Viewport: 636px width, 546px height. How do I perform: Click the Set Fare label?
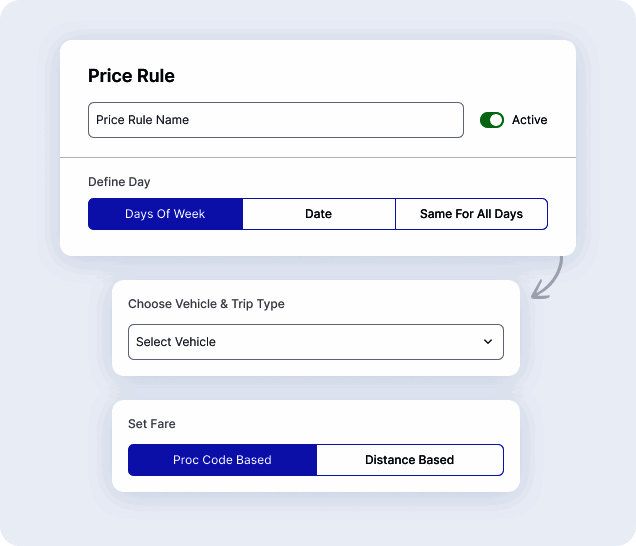pyautogui.click(x=151, y=424)
